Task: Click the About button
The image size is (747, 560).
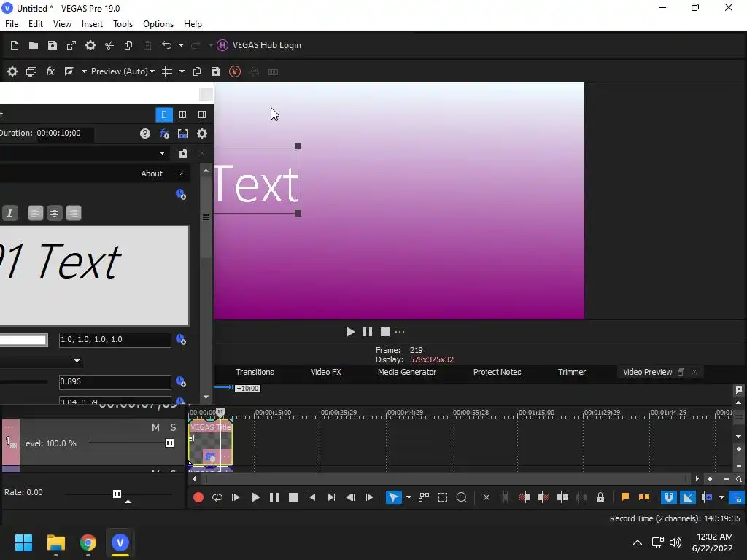Action: 152,174
